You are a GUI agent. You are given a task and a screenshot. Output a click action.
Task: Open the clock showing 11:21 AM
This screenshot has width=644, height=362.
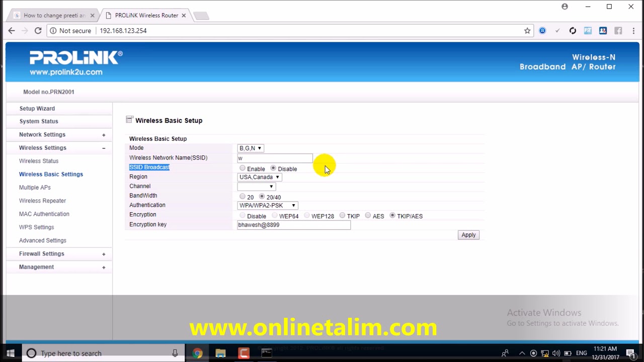tap(605, 353)
